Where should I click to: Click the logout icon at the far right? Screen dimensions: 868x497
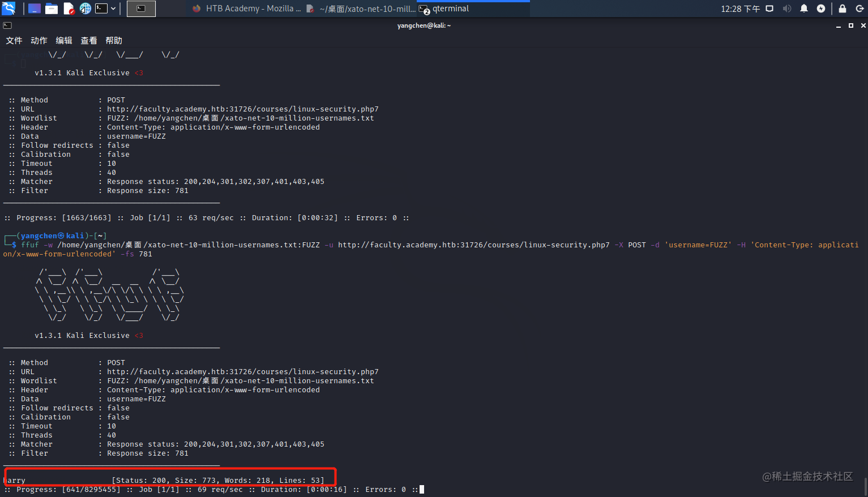pyautogui.click(x=860, y=8)
